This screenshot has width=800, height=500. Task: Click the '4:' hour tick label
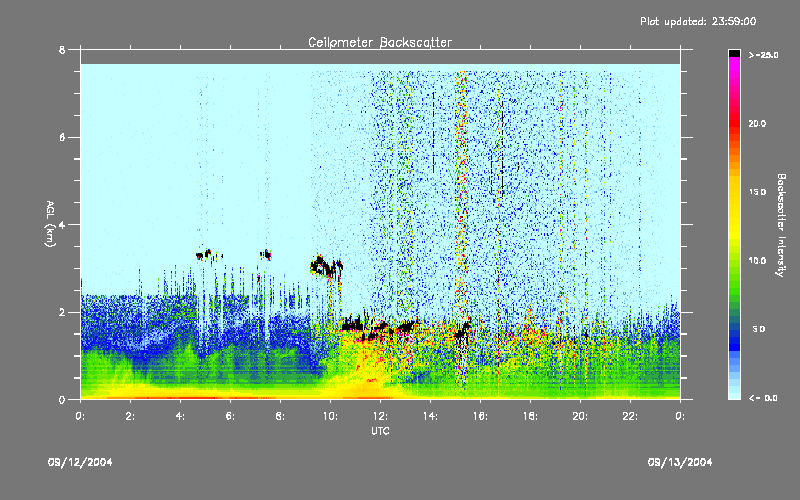coord(181,416)
